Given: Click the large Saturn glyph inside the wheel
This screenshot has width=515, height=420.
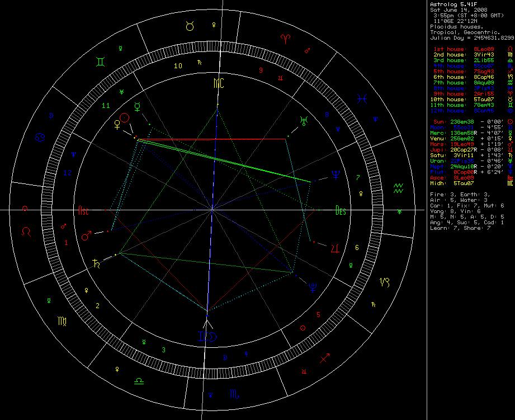Looking at the screenshot, I should coord(97,262).
